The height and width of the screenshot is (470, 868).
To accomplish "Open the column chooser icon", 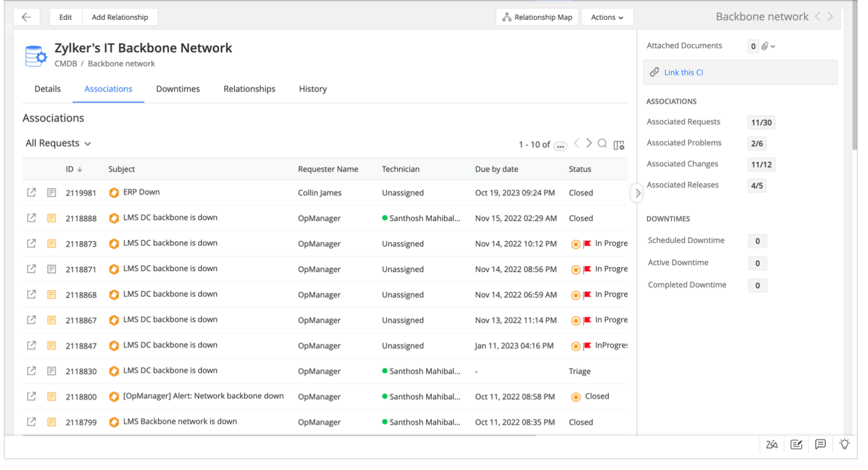I will [619, 145].
